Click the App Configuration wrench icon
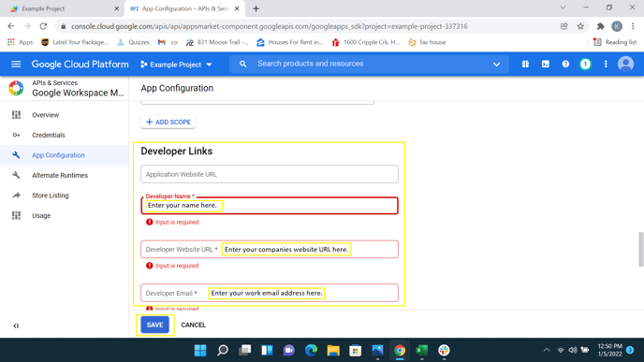The height and width of the screenshot is (362, 644). pos(16,155)
